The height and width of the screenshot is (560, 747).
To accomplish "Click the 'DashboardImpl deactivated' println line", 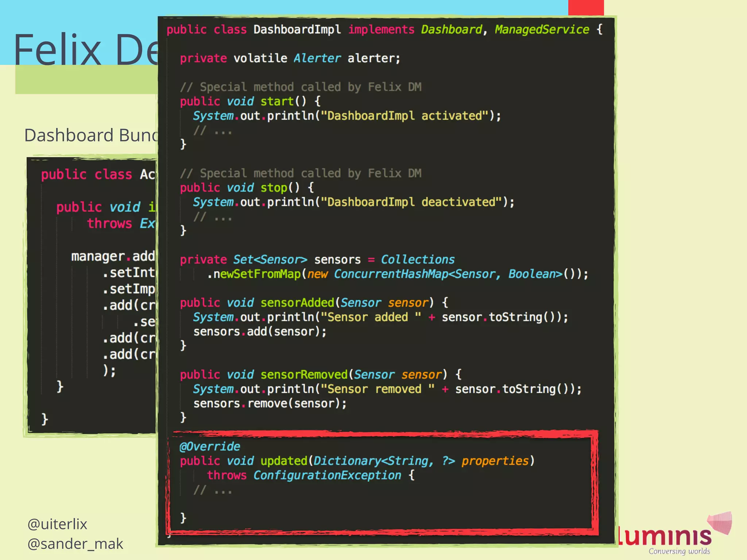I will pyautogui.click(x=354, y=202).
